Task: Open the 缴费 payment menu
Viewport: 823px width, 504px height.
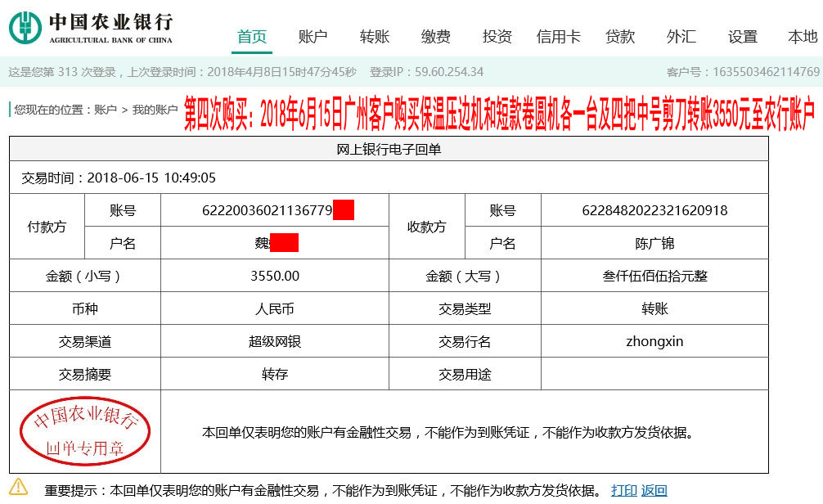Action: (435, 35)
